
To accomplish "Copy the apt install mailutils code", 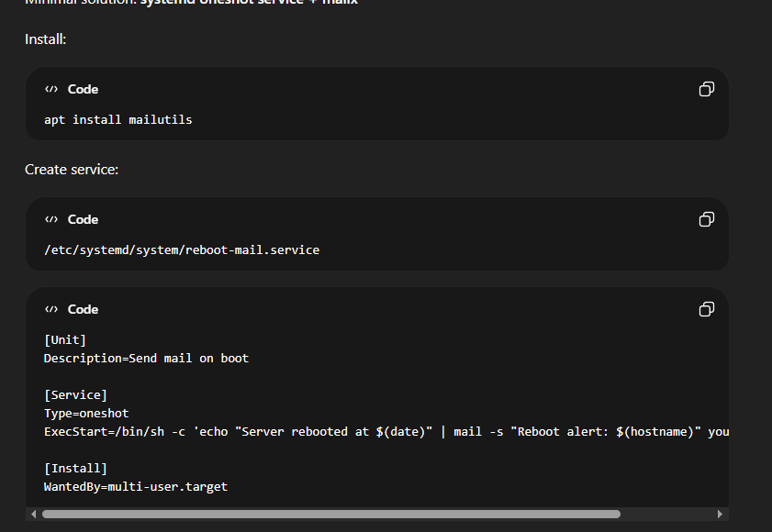I will coord(706,89).
